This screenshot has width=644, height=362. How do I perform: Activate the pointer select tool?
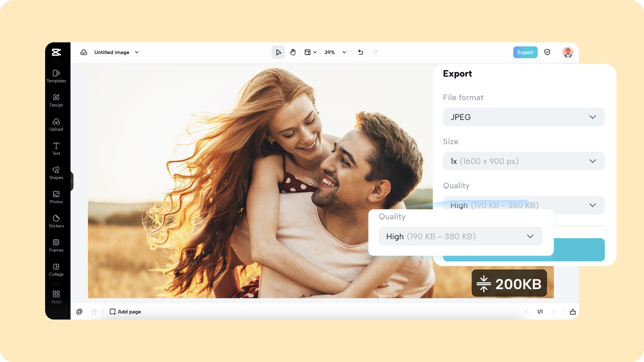pyautogui.click(x=278, y=52)
